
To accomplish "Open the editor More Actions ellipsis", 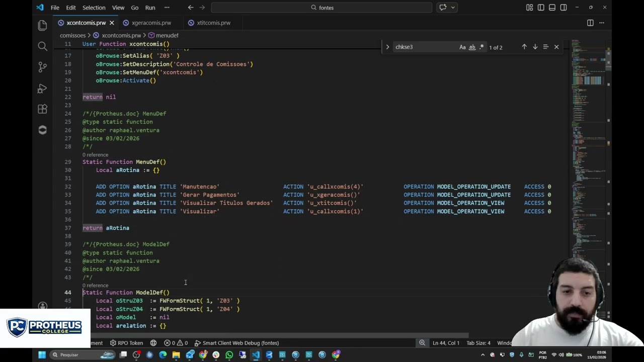I will click(x=601, y=23).
